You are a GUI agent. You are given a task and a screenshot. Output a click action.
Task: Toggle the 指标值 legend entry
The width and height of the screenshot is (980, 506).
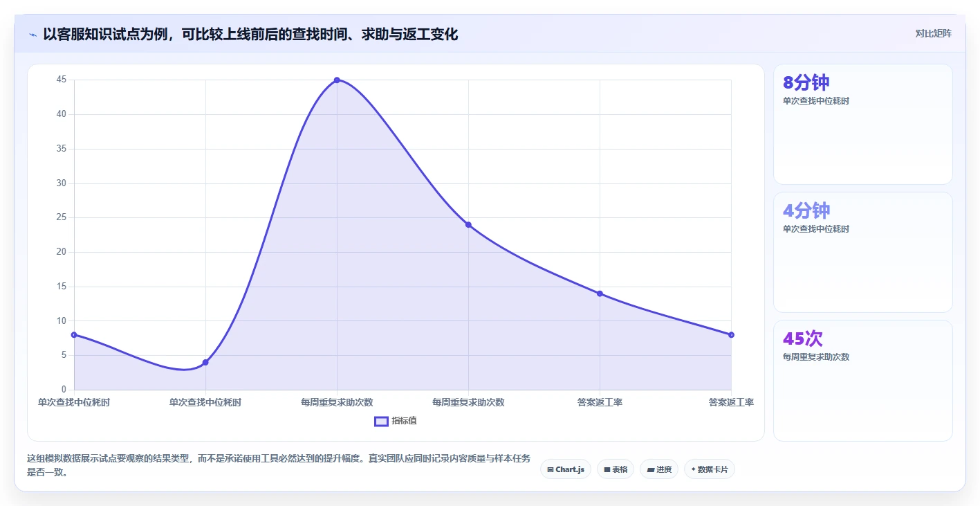click(x=396, y=421)
